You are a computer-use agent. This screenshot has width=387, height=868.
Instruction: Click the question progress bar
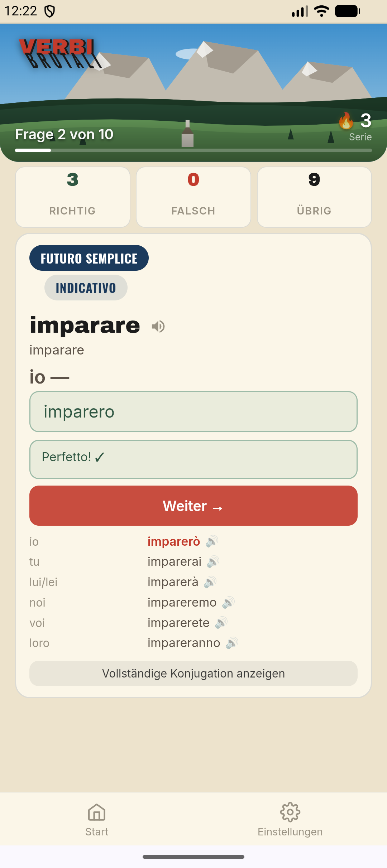pos(193,150)
